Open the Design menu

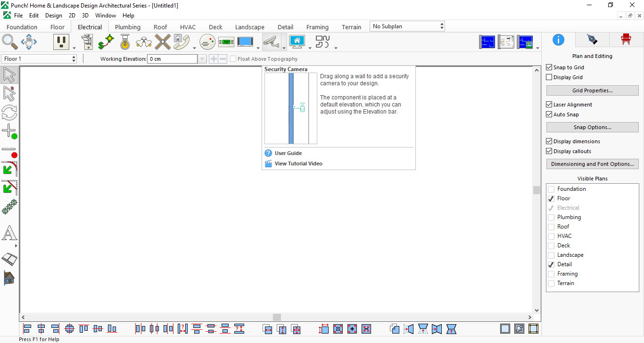(54, 16)
